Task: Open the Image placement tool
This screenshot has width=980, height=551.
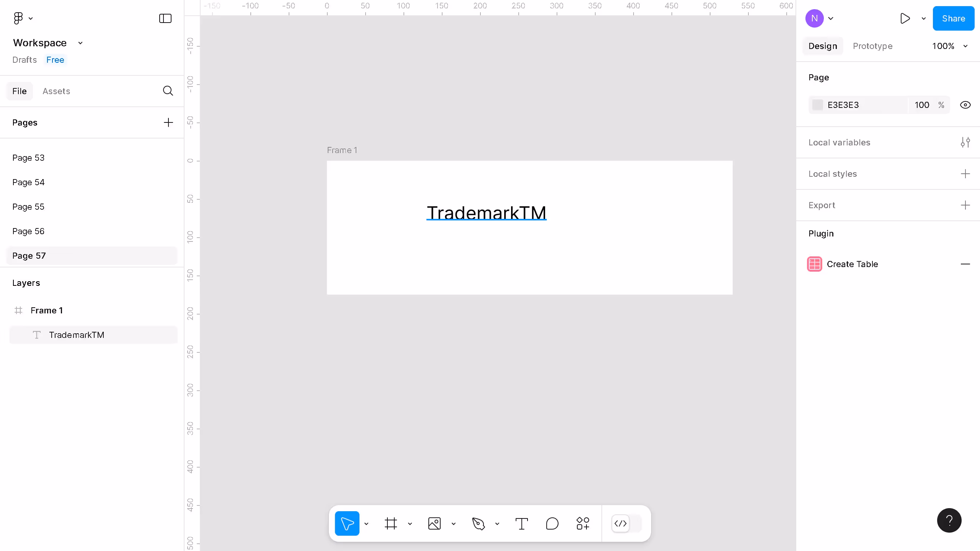Action: coord(434,523)
